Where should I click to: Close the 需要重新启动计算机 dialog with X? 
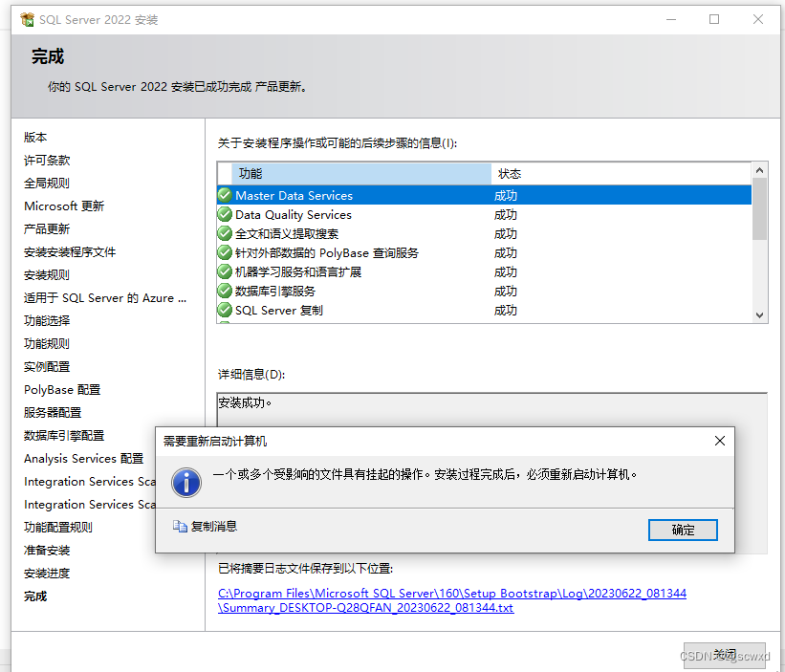719,441
